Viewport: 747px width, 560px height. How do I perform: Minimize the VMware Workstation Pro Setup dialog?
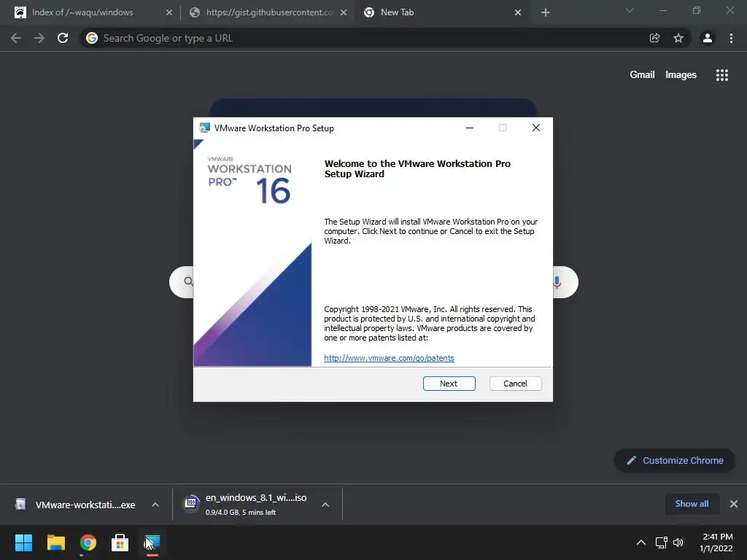470,128
